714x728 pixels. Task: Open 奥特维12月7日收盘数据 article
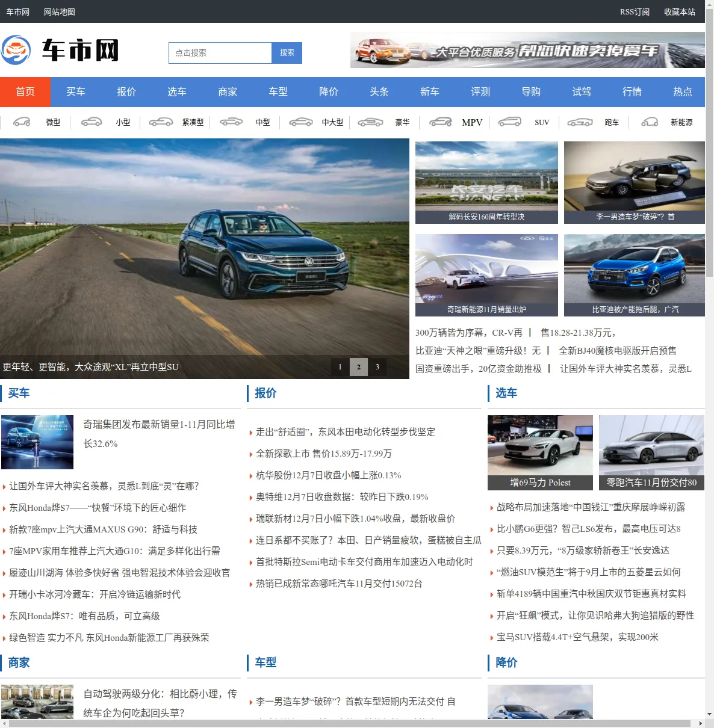click(x=342, y=497)
